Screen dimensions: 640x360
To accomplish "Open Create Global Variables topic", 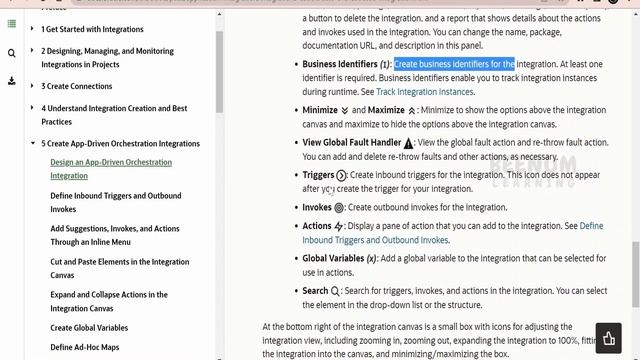I will 89,328.
